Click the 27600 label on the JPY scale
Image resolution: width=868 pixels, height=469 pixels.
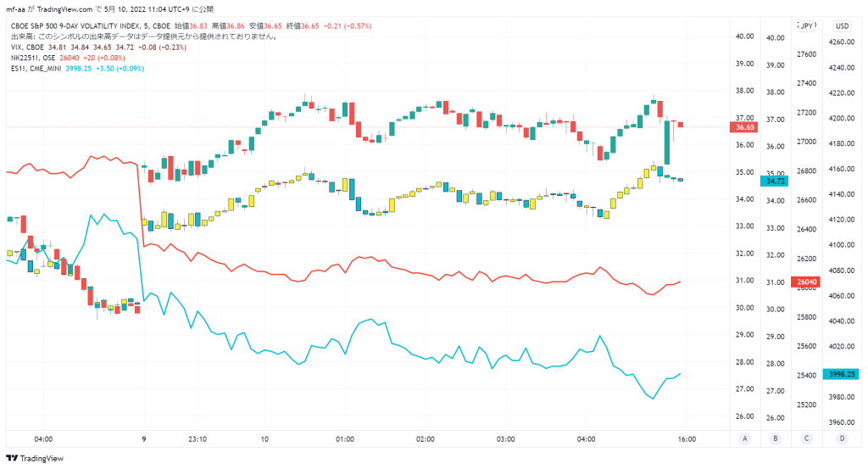click(x=807, y=54)
